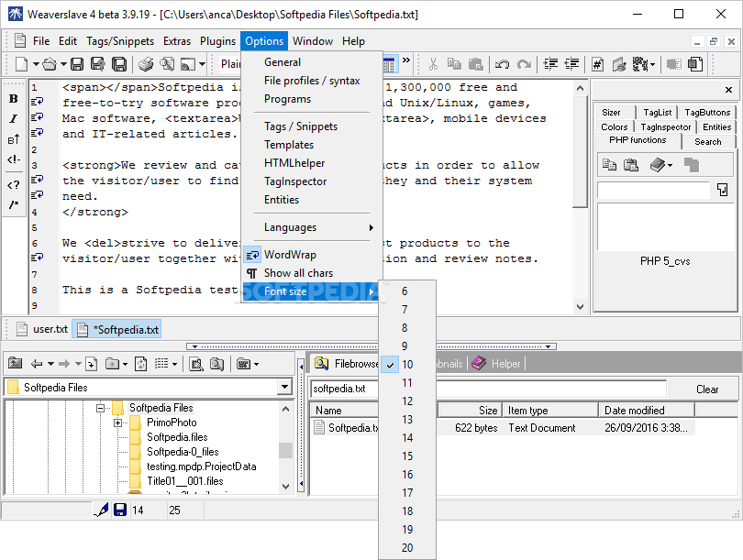The height and width of the screenshot is (560, 743).
Task: Click the file browser back arrow
Action: [37, 364]
